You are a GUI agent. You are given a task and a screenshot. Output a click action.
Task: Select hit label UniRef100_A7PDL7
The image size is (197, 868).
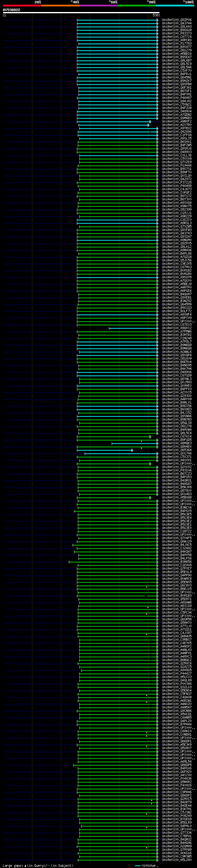click(x=177, y=342)
